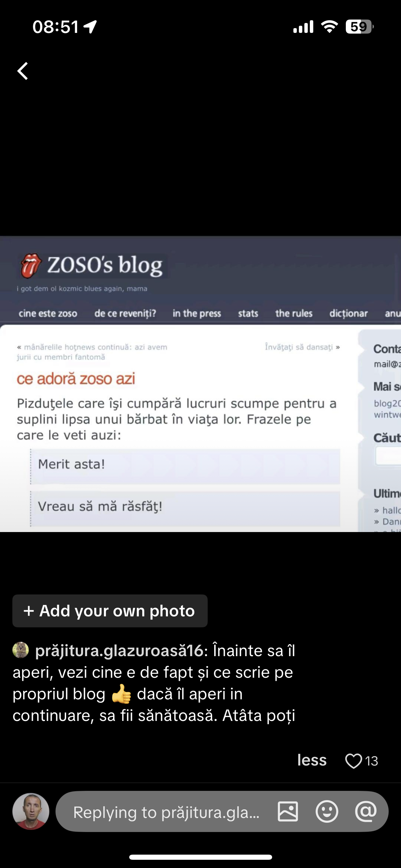
Task: Open the 'dicționar' navigation item
Action: (349, 313)
